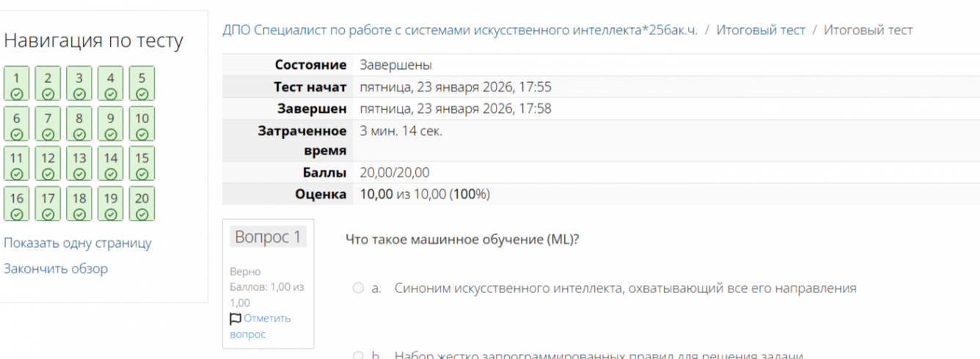
Task: Go to question 3 navigation square
Action: (79, 84)
